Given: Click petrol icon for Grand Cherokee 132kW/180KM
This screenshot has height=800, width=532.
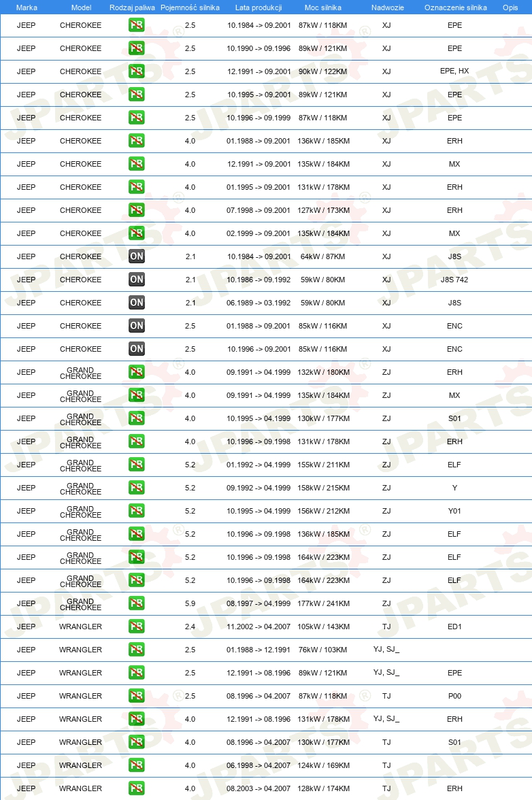Looking at the screenshot, I should [x=136, y=372].
